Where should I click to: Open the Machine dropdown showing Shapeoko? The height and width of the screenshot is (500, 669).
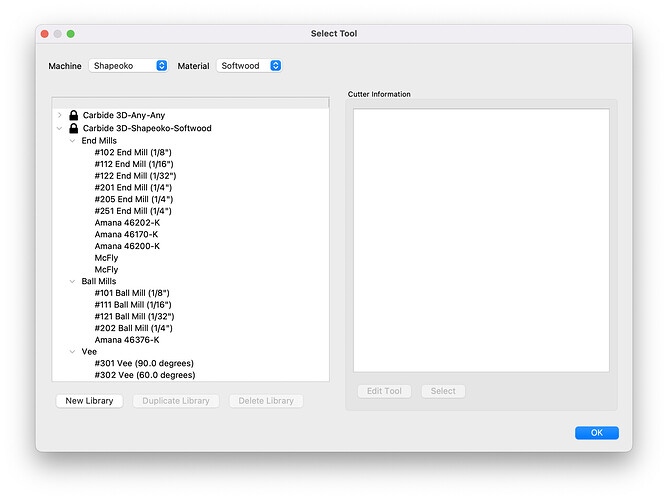click(x=128, y=66)
